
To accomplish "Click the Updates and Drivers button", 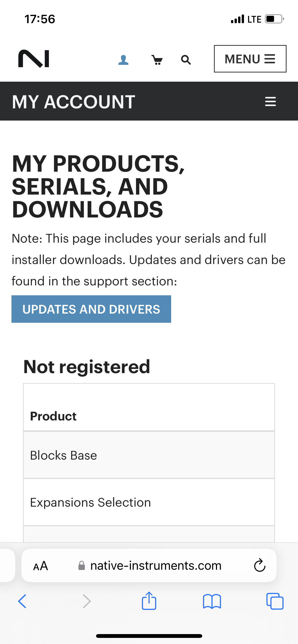I will pos(91,309).
